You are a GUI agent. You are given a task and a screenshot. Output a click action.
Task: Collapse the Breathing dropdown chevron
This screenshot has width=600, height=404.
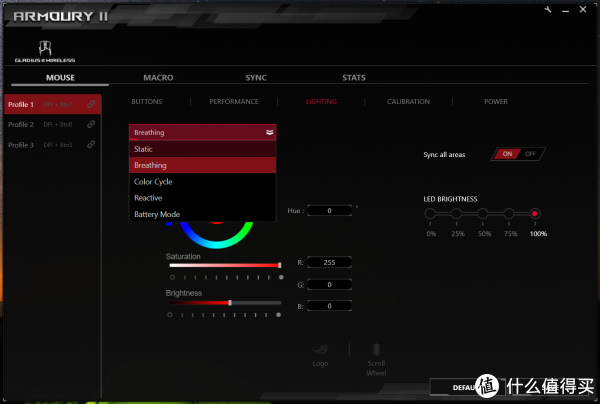tap(270, 132)
